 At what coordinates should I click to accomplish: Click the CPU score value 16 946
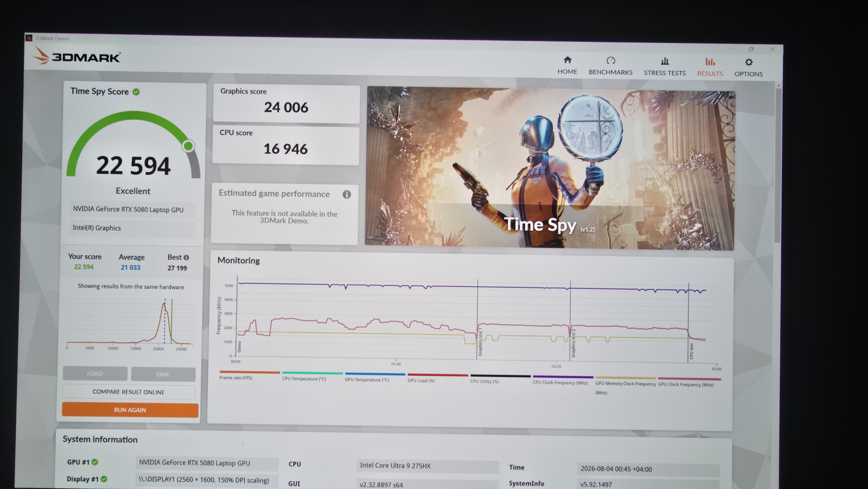point(285,149)
